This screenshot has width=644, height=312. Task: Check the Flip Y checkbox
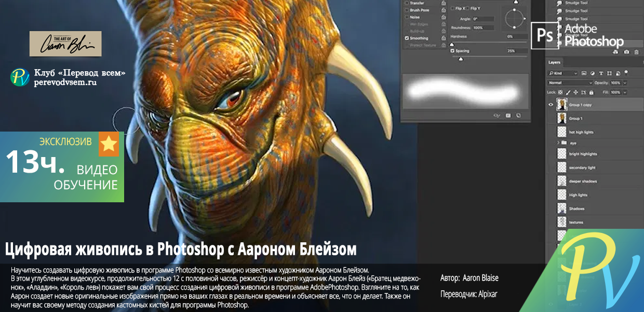pyautogui.click(x=467, y=8)
